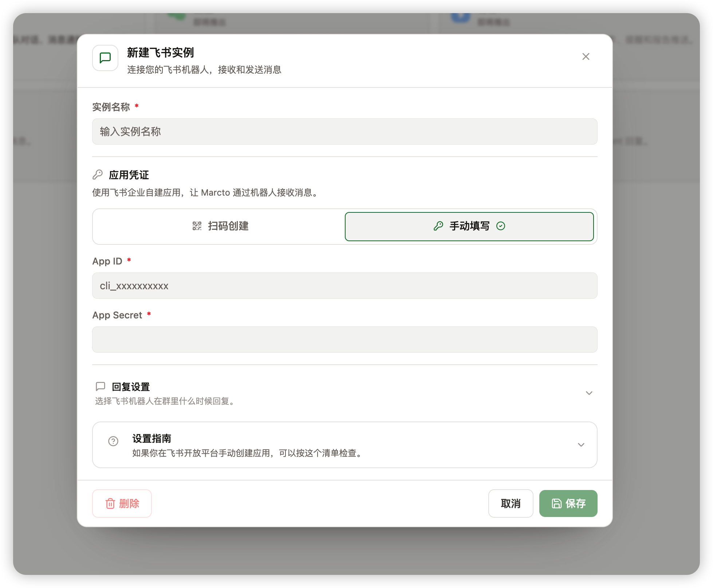This screenshot has height=588, width=713.
Task: Click the 保存 button
Action: tap(568, 503)
